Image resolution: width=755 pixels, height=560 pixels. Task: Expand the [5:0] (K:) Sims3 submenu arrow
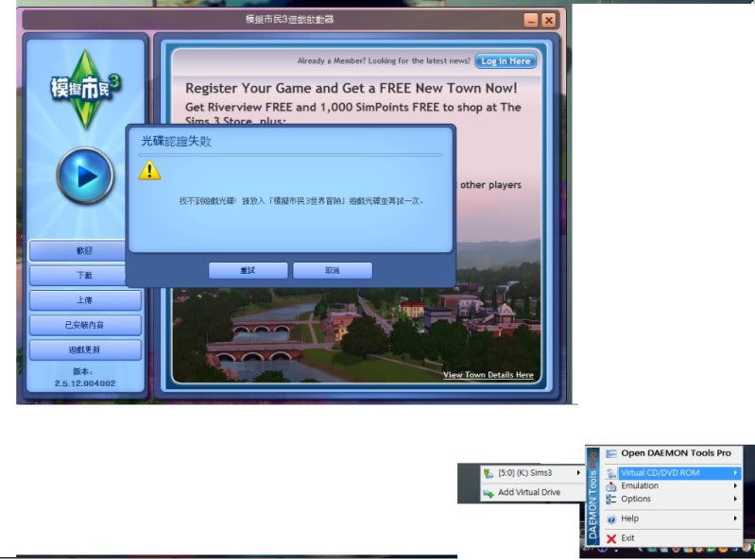point(578,473)
